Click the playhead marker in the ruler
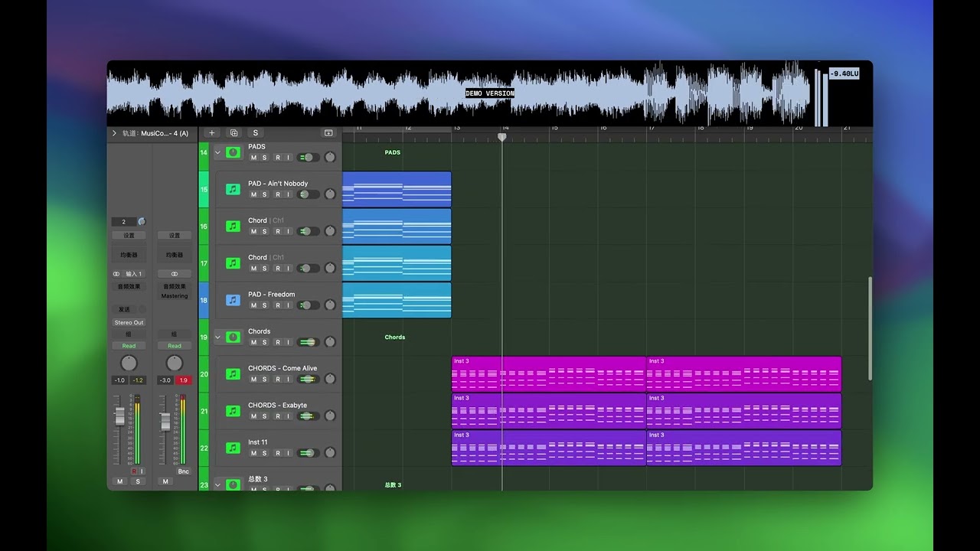The image size is (980, 551). coord(502,137)
